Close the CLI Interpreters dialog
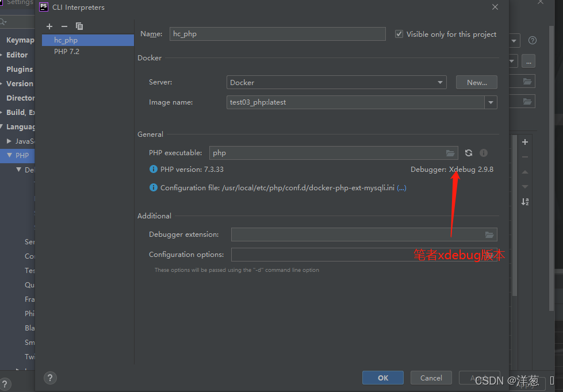 pyautogui.click(x=495, y=7)
